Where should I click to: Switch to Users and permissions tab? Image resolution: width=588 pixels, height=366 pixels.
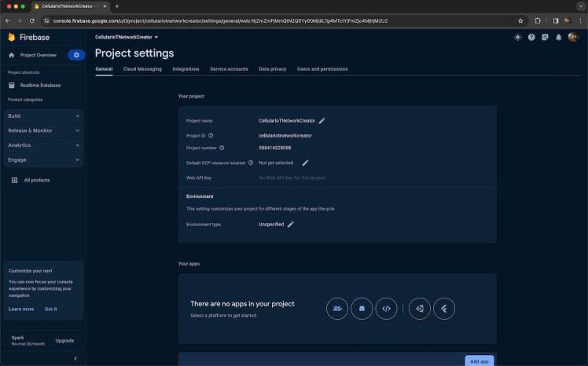click(322, 69)
